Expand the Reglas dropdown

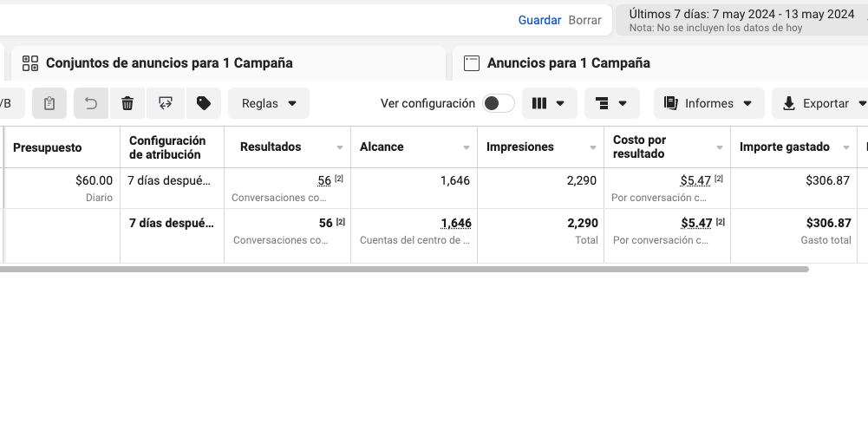tap(269, 103)
